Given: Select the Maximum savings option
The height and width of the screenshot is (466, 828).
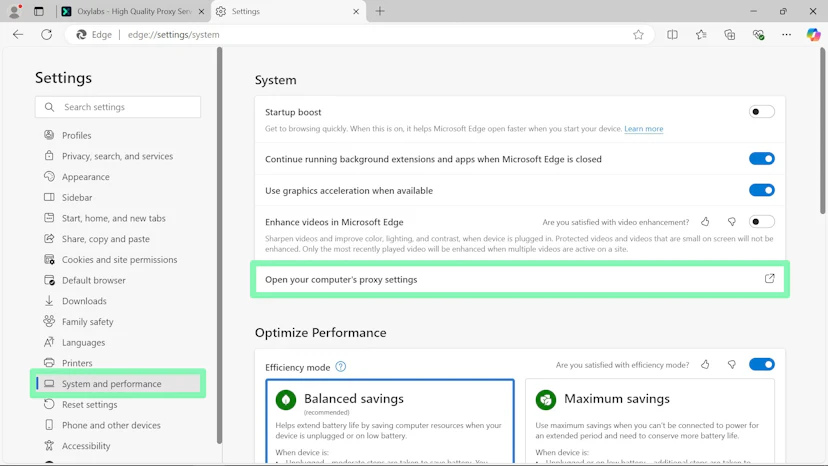Looking at the screenshot, I should pyautogui.click(x=650, y=421).
